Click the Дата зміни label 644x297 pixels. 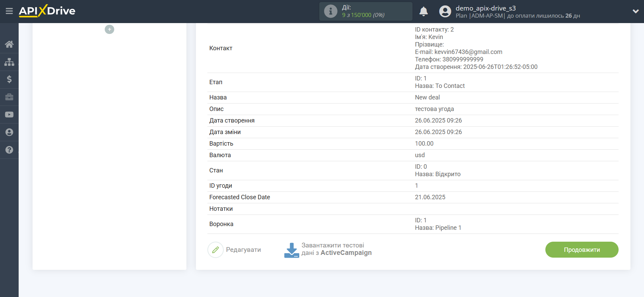tap(225, 132)
